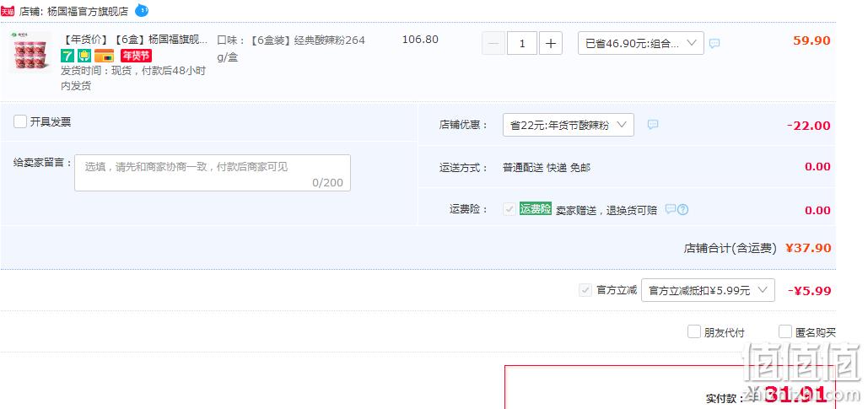Click the quantity input field showing 1

pos(522,43)
